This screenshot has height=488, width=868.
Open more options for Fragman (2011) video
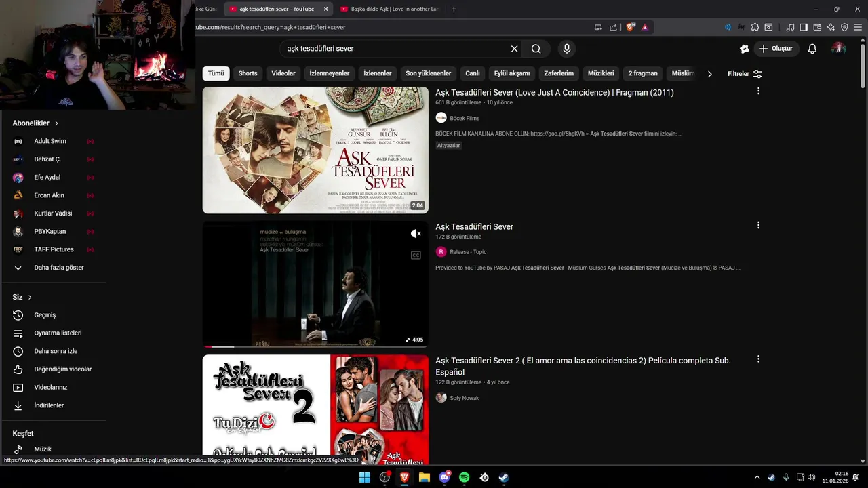coord(758,91)
